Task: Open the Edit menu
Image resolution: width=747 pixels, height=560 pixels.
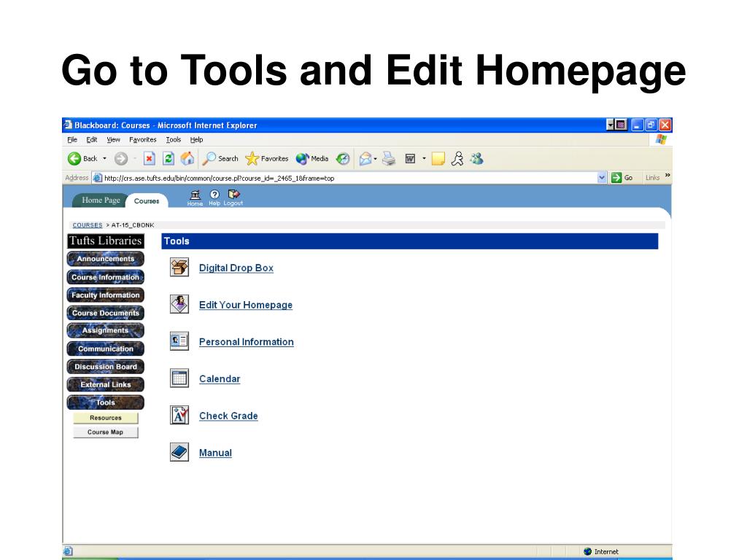Action: [91, 139]
